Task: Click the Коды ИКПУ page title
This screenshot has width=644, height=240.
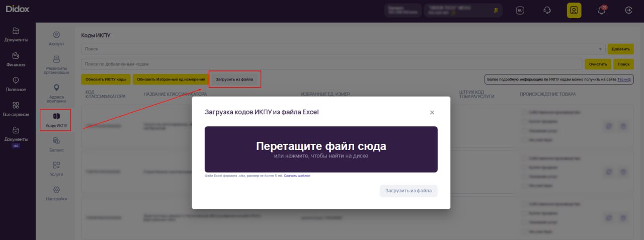Action: pos(96,35)
